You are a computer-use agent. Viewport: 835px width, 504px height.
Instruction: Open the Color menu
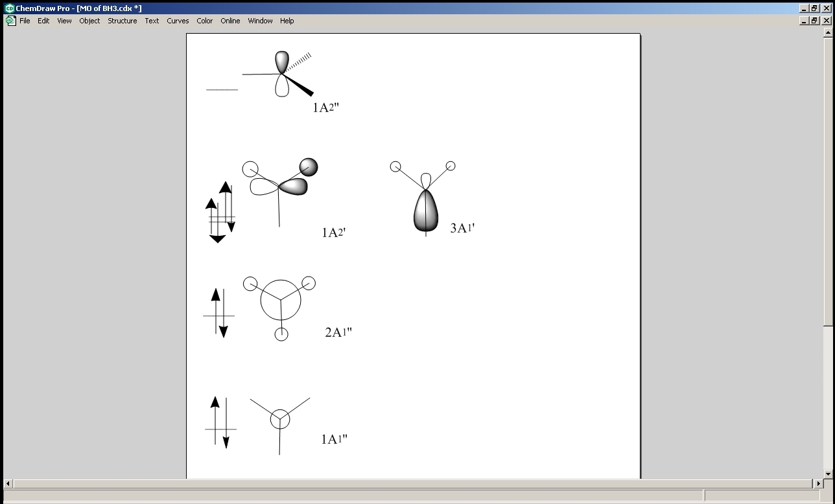[x=205, y=21]
